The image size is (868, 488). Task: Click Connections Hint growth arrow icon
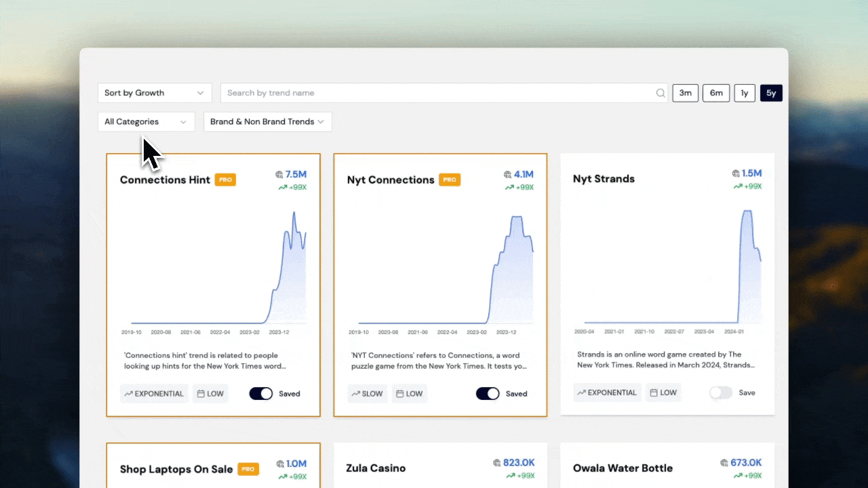(x=283, y=188)
